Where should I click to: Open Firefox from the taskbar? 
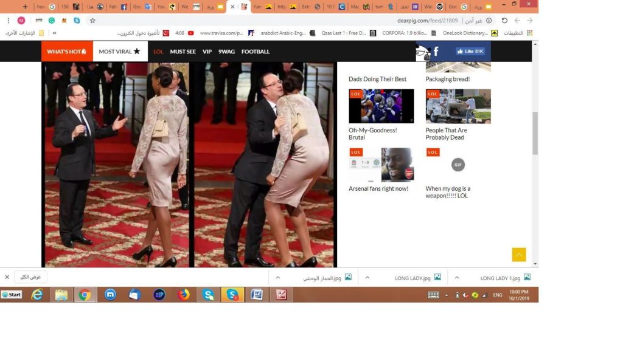184,295
